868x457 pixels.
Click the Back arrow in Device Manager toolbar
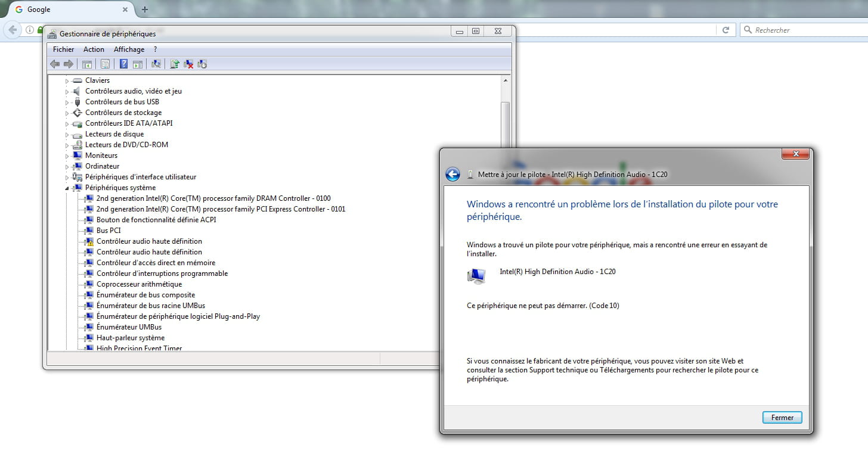coord(55,64)
